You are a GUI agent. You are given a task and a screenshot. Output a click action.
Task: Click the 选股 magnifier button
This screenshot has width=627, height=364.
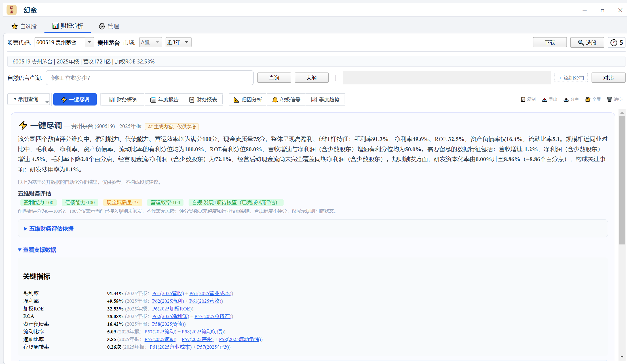pos(587,42)
